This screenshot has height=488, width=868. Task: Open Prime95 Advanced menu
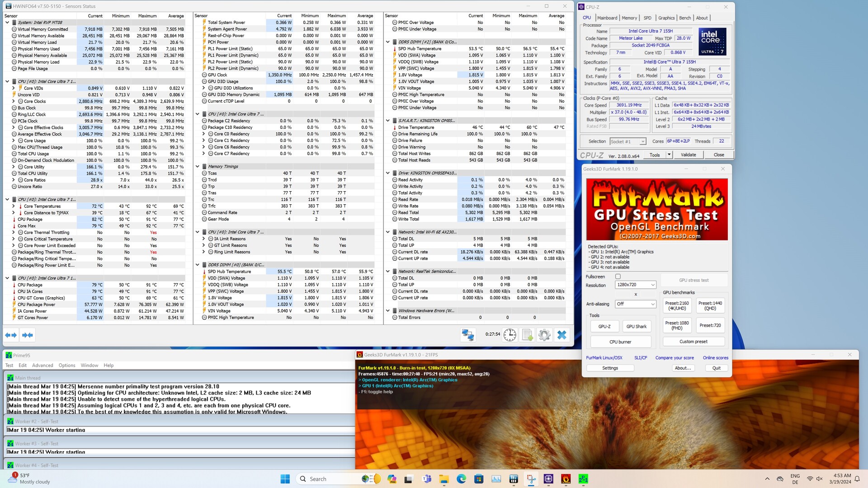(x=42, y=365)
